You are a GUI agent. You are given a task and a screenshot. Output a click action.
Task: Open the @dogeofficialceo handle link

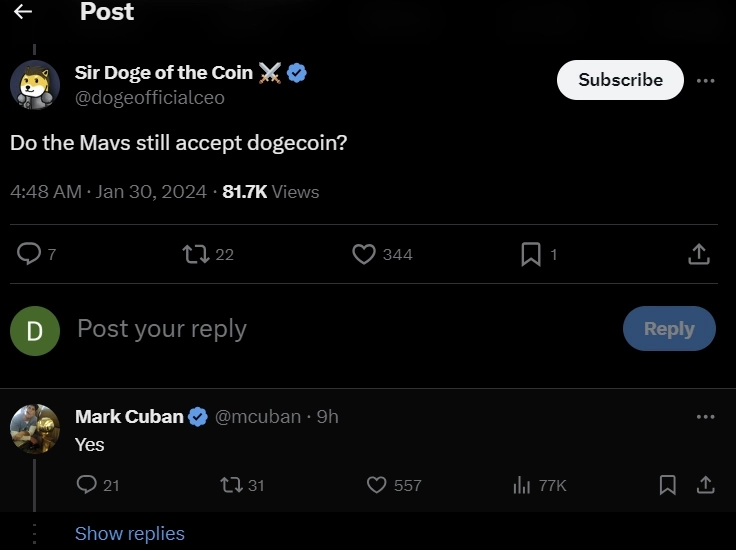click(x=150, y=97)
